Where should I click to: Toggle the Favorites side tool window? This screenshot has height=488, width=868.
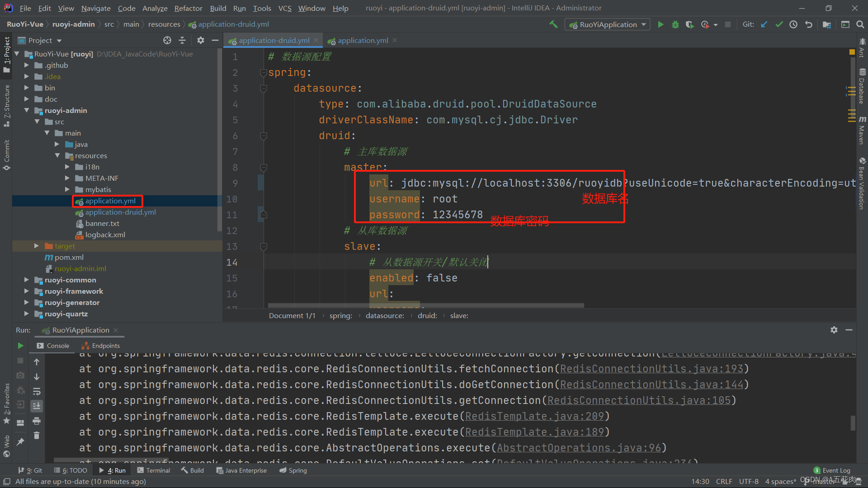(6, 404)
